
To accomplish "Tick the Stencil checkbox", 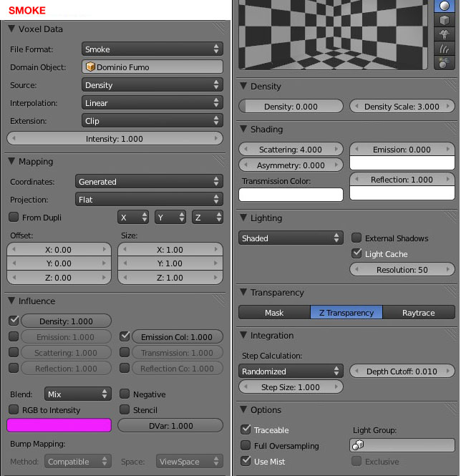I will 125,409.
